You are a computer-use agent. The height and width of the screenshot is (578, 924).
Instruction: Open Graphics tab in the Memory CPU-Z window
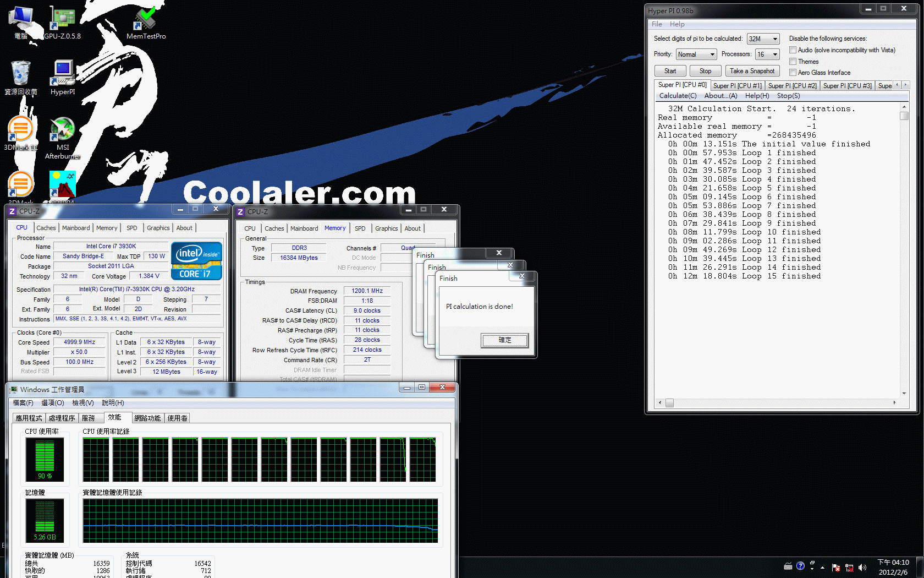click(x=387, y=228)
